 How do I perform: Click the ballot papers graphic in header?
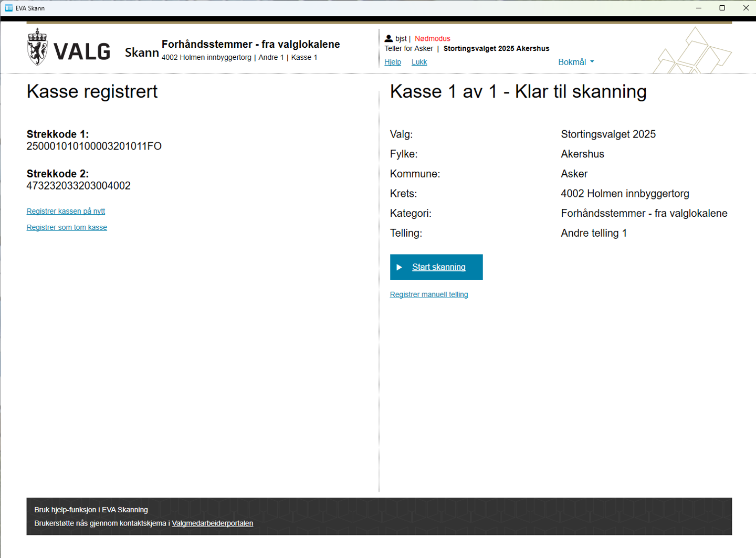(692, 52)
